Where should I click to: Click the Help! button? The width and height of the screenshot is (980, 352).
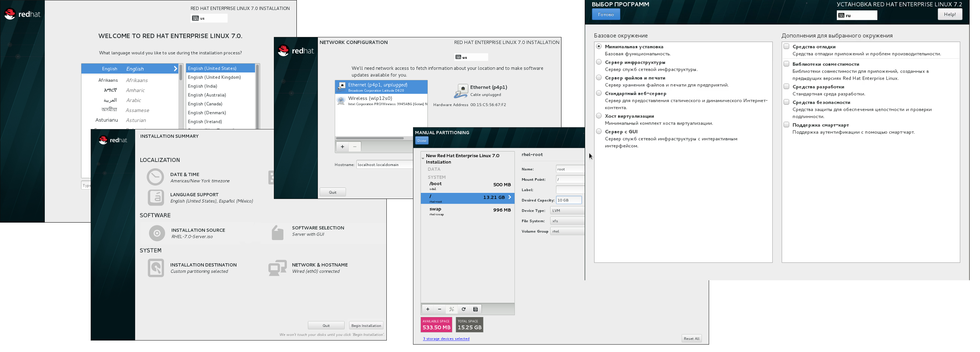tap(950, 14)
